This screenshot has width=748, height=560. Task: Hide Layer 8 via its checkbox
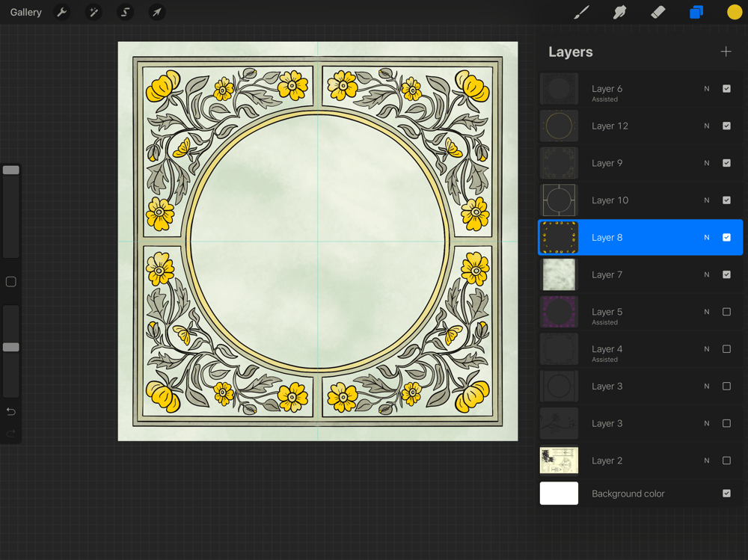point(726,238)
